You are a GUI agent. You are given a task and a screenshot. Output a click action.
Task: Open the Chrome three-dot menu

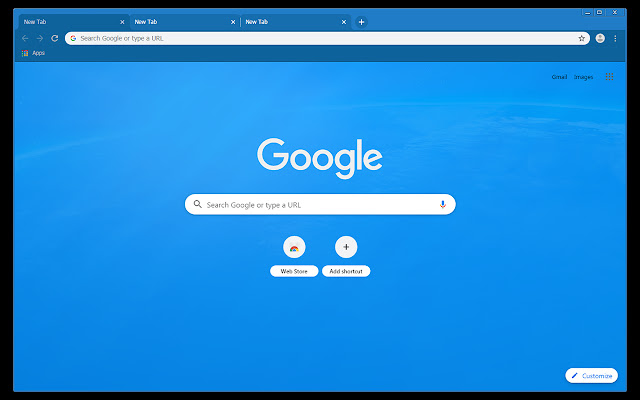click(x=615, y=38)
